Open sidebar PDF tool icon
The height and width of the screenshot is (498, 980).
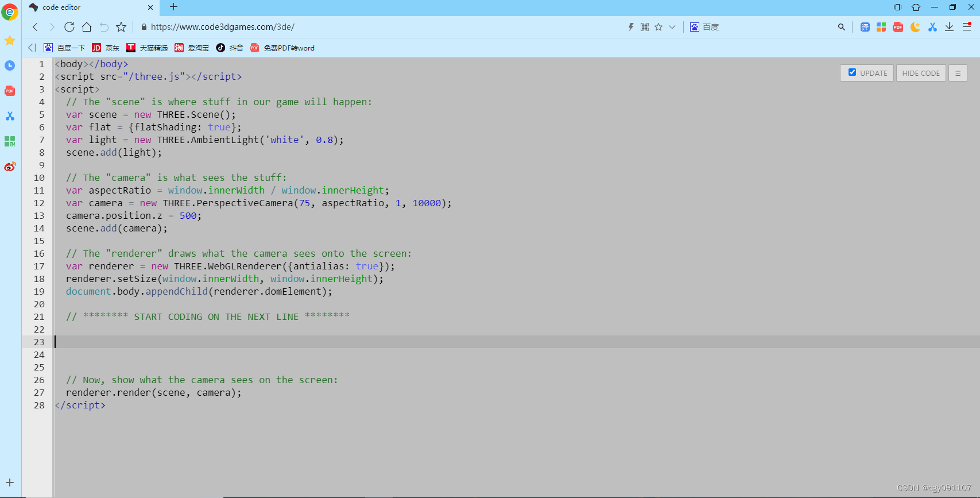(x=10, y=91)
